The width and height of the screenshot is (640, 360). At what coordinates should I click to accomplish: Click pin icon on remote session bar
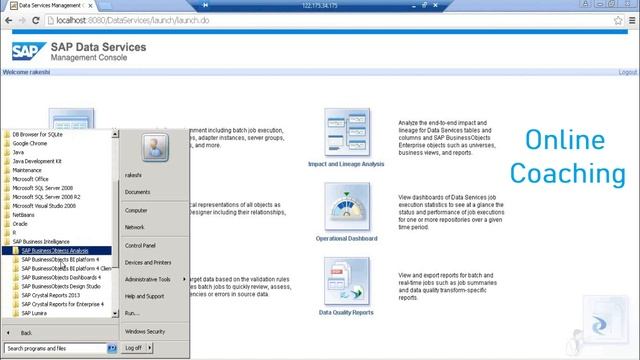pos(205,5)
